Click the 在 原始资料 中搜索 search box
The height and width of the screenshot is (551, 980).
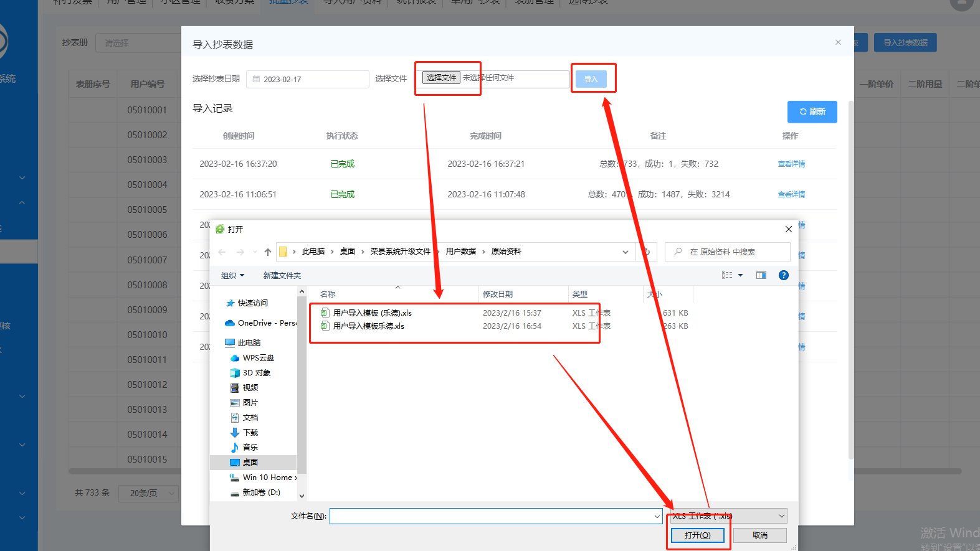(x=728, y=252)
